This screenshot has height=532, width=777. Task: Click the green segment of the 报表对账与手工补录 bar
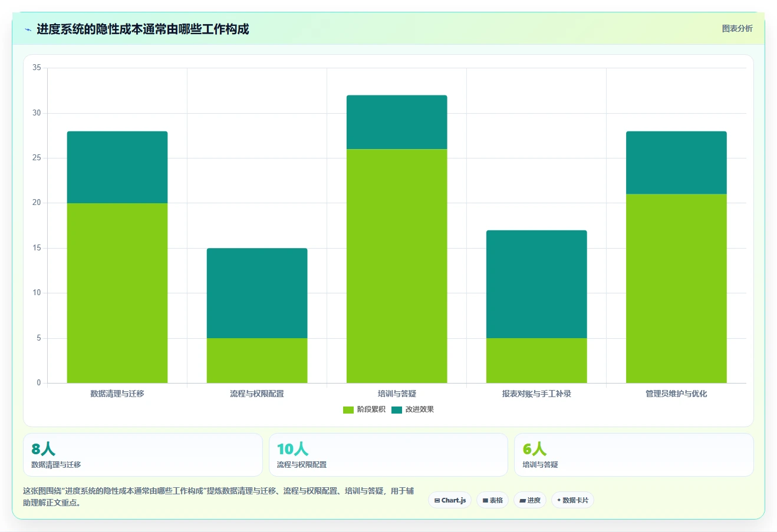coord(536,361)
